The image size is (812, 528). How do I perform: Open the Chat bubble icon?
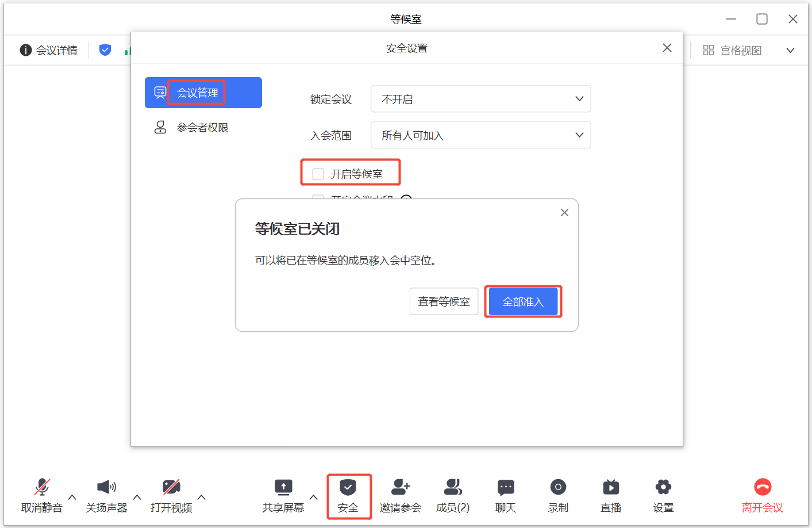pos(506,488)
